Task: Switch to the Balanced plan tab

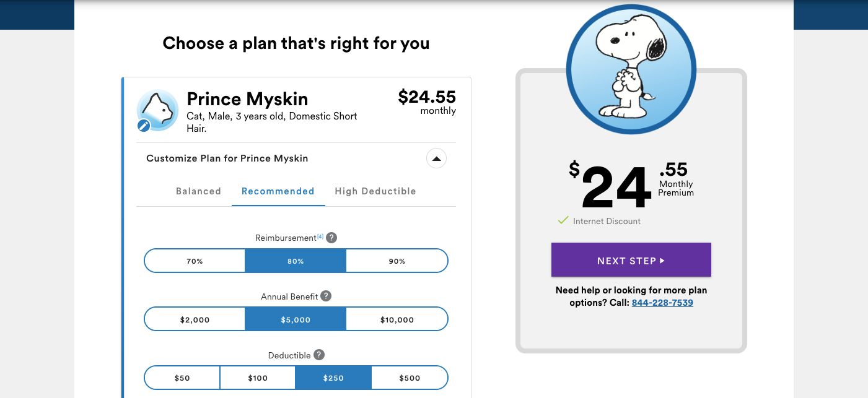Action: 198,191
